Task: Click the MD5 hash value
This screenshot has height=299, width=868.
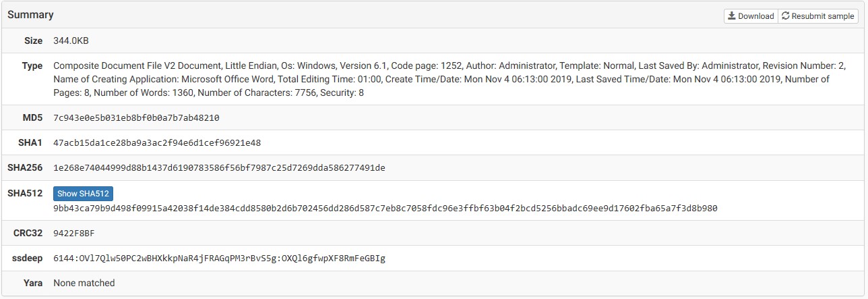Action: pos(136,118)
